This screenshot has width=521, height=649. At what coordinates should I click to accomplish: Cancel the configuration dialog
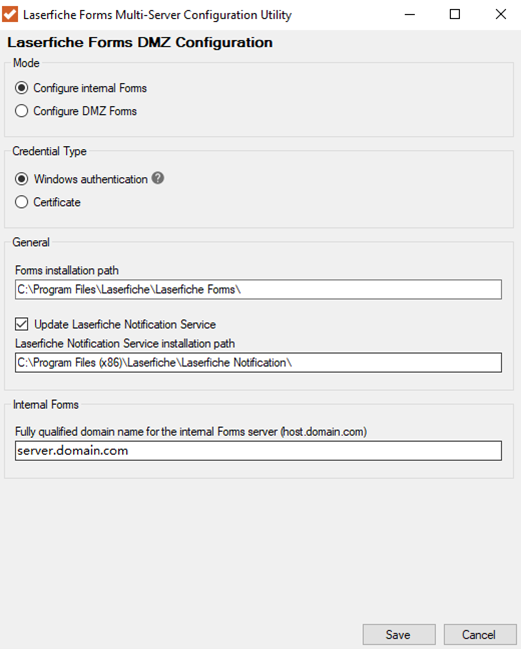point(480,635)
